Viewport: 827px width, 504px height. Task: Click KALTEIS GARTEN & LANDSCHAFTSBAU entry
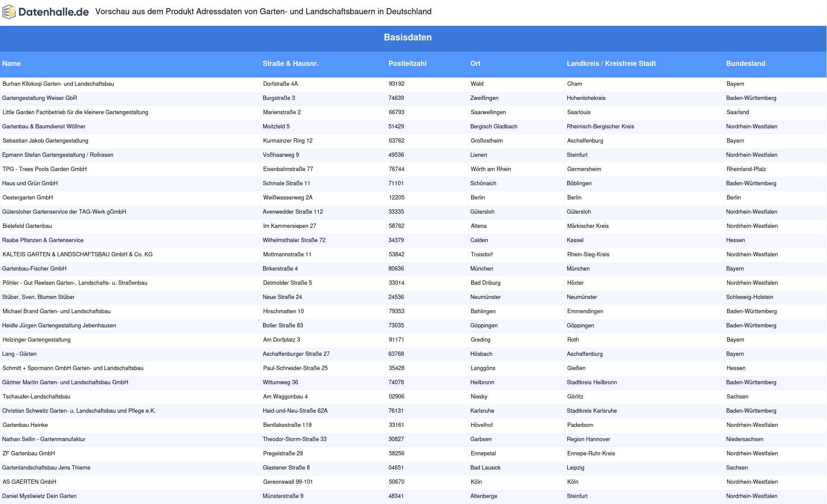(78, 255)
